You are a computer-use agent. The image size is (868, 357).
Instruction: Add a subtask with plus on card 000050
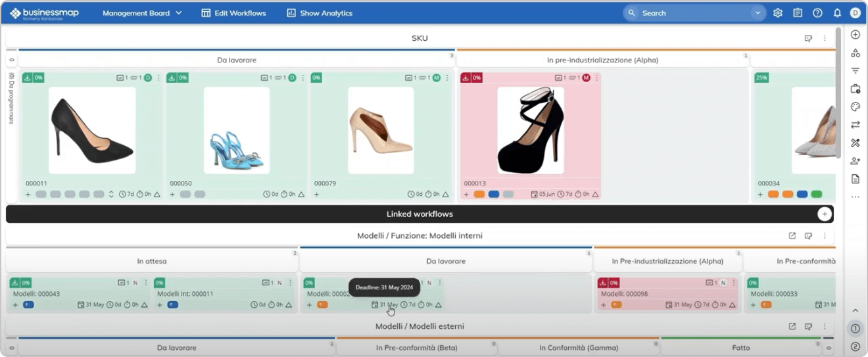coord(172,195)
